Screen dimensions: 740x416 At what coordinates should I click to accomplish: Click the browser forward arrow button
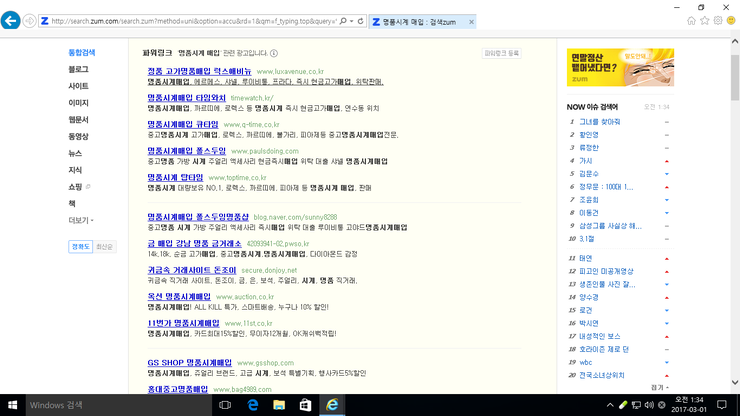[x=29, y=21]
